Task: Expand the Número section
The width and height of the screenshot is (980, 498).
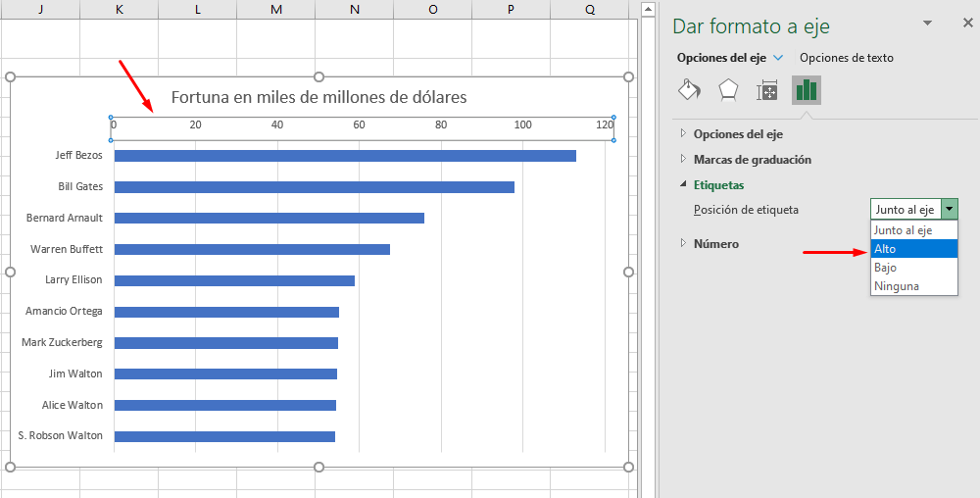Action: [683, 244]
